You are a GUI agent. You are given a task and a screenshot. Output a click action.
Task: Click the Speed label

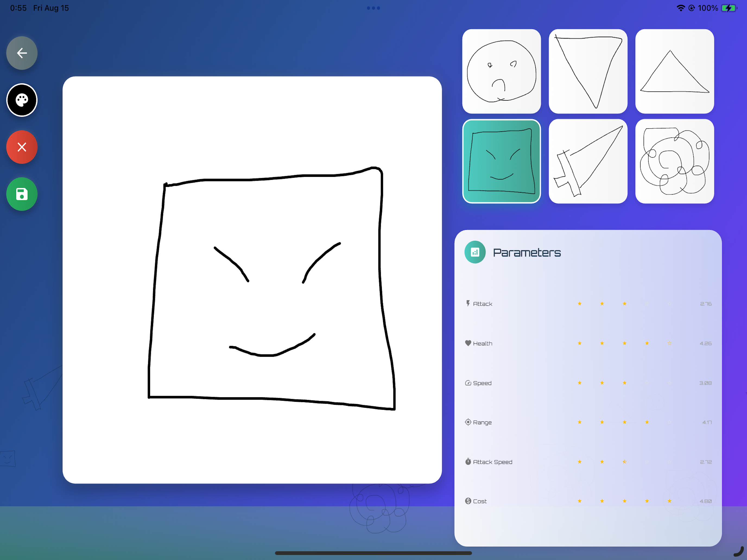pos(482,383)
